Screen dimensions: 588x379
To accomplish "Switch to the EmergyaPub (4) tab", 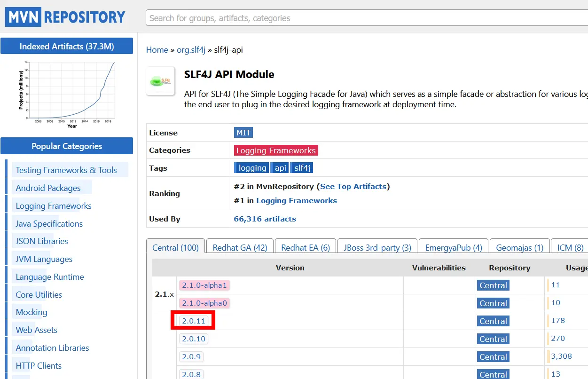I will 453,247.
